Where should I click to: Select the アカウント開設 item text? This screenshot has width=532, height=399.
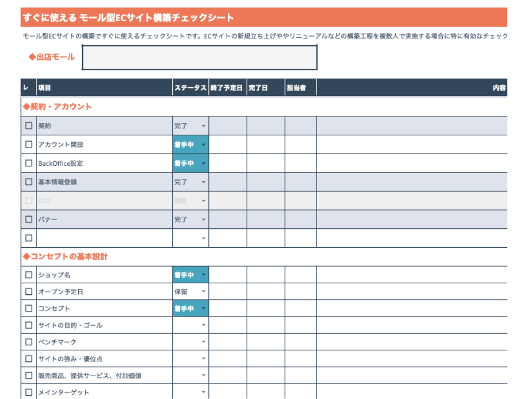pyautogui.click(x=61, y=145)
